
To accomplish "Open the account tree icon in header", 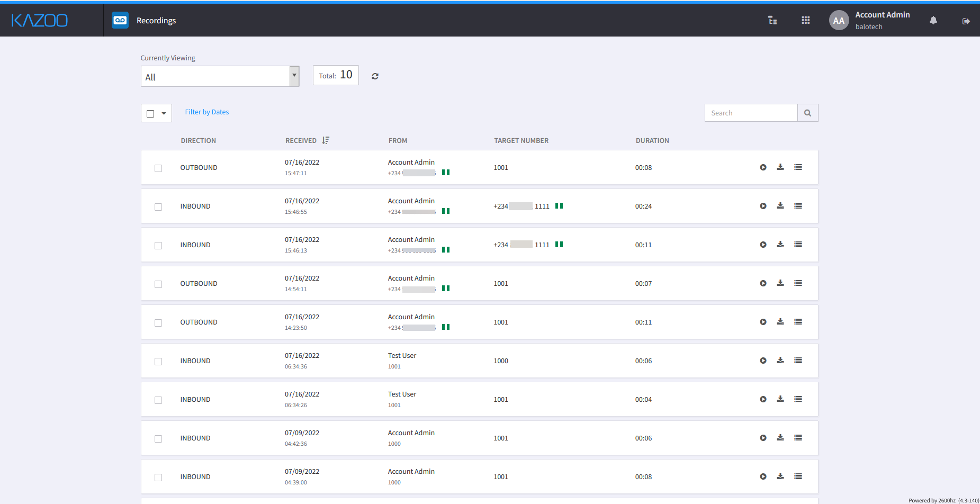I will tap(772, 21).
